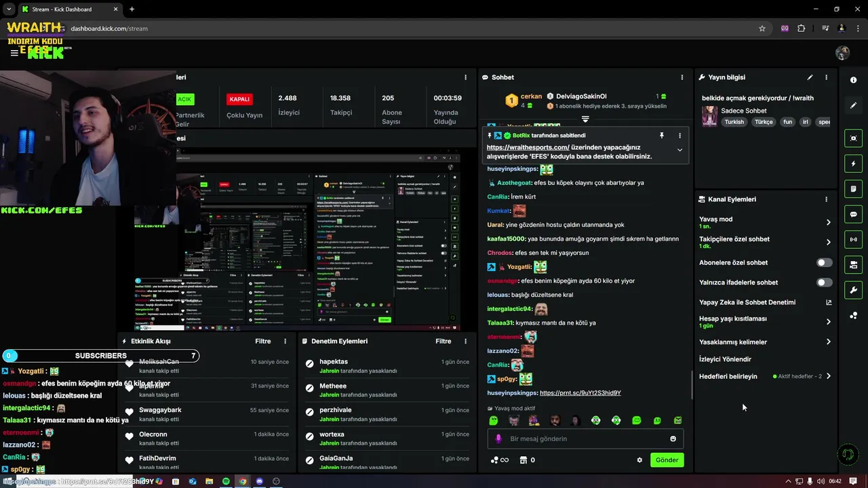The height and width of the screenshot is (488, 868).
Task: Click in the Bir mesaj gönderin input
Action: pos(585,439)
